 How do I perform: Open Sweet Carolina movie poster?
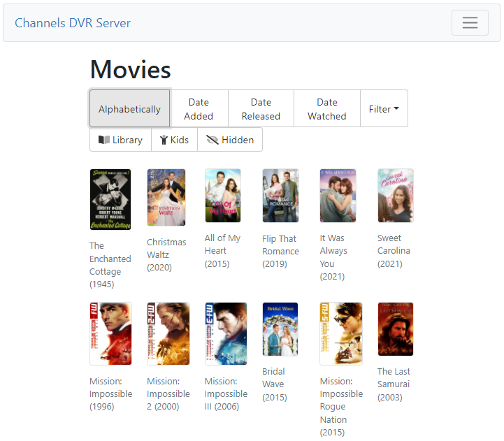[395, 196]
